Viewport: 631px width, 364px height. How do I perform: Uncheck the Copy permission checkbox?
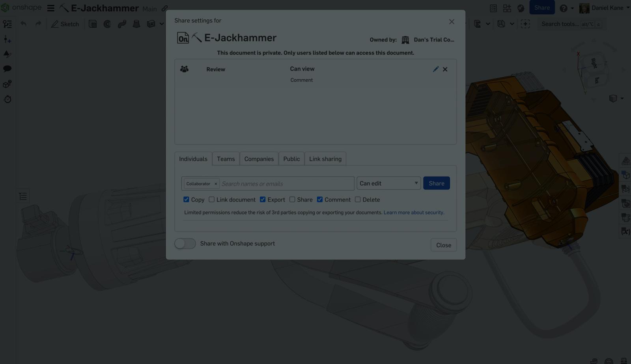click(x=186, y=200)
